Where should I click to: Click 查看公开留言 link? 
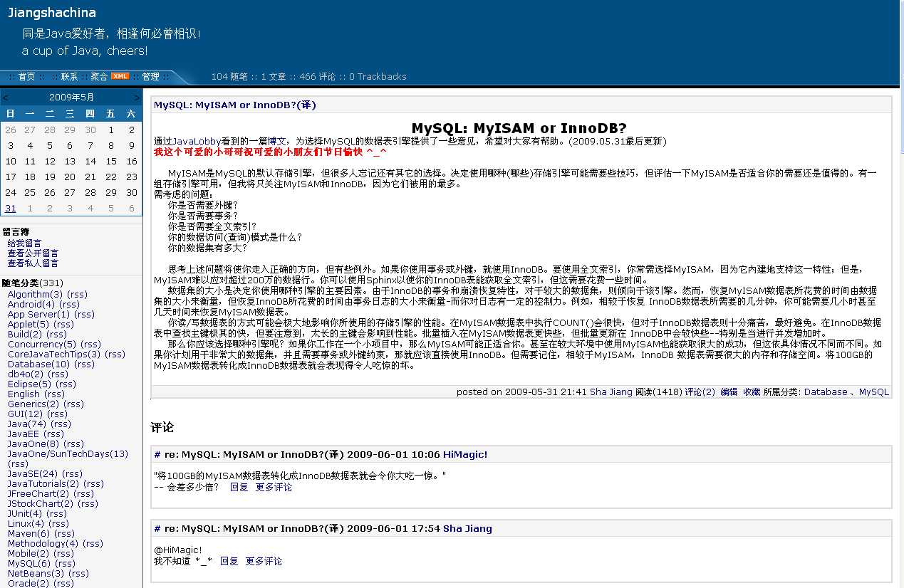tap(33, 253)
